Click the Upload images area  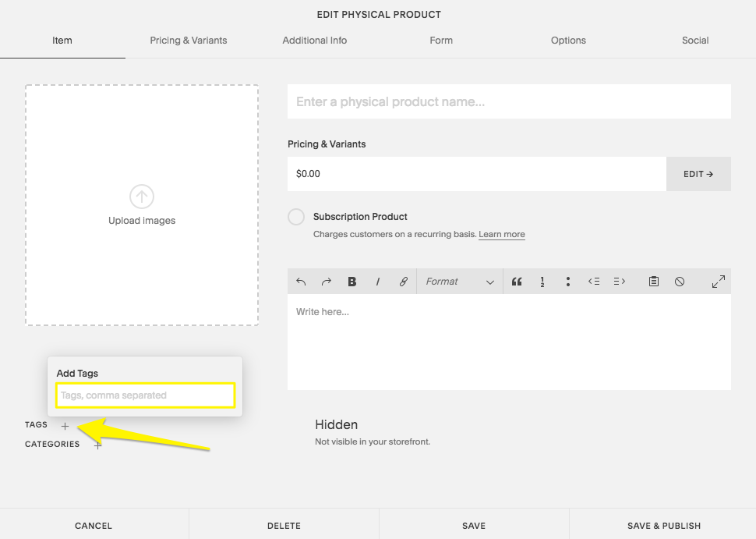point(142,205)
